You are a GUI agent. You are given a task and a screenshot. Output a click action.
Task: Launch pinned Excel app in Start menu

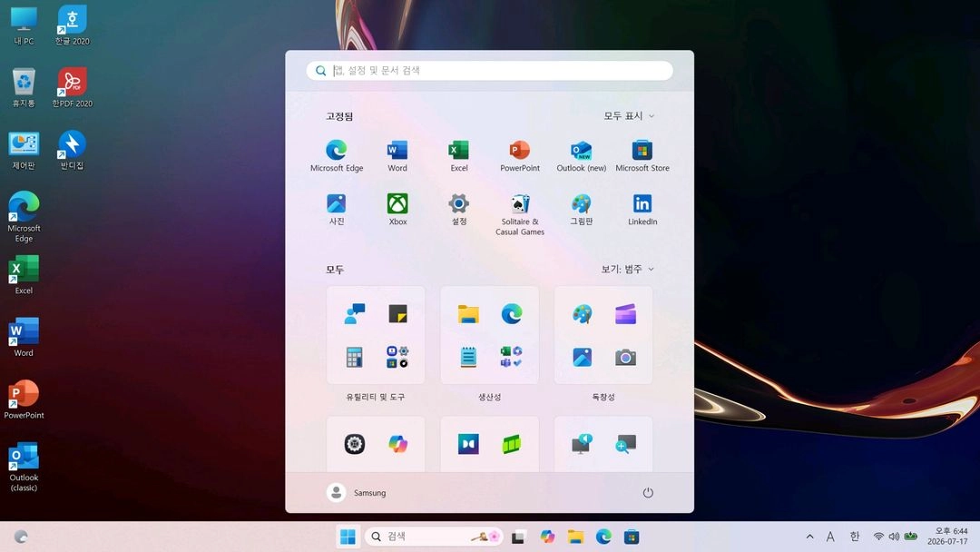pos(459,155)
